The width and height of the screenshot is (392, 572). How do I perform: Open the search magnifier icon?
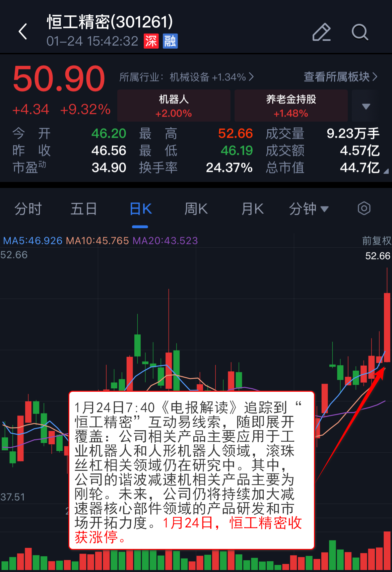360,32
